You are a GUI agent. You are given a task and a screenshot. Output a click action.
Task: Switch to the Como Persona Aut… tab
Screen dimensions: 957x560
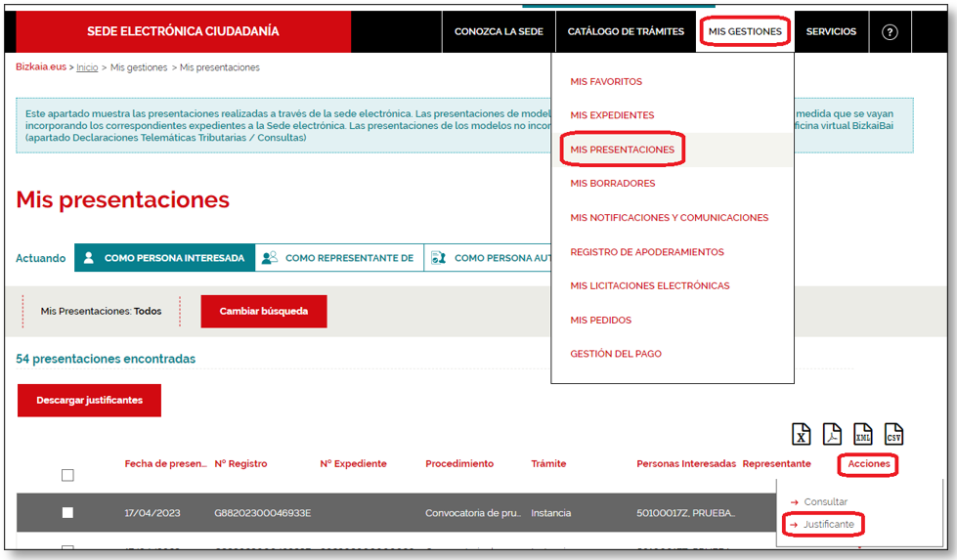point(488,257)
